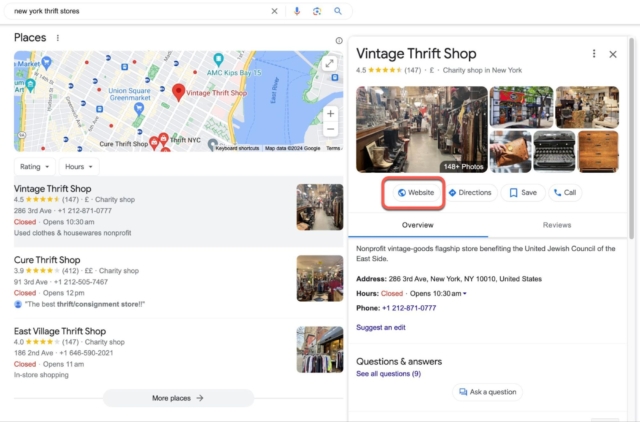This screenshot has width=640, height=422.
Task: Open the shop's Website button
Action: coord(415,192)
